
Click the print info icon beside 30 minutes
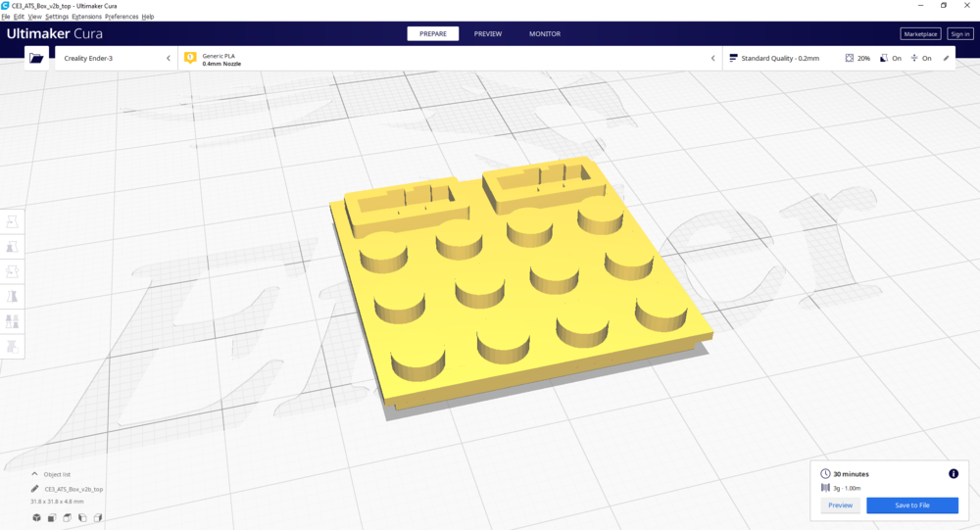click(x=954, y=474)
